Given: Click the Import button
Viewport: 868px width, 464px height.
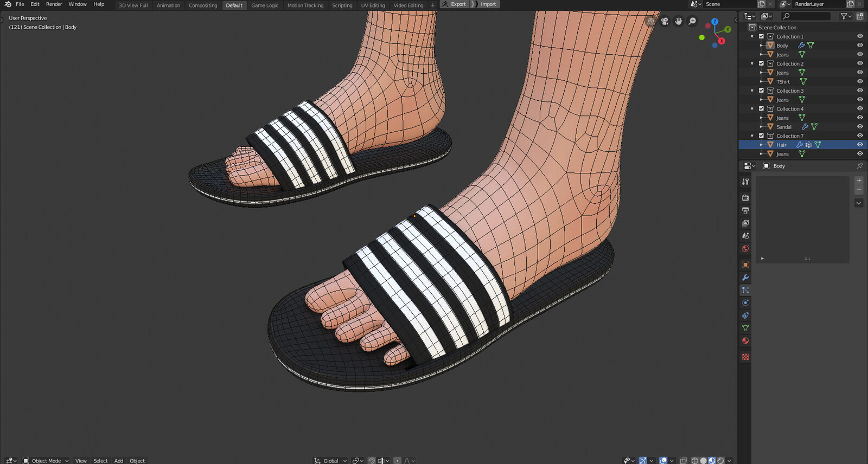Looking at the screenshot, I should 484,4.
